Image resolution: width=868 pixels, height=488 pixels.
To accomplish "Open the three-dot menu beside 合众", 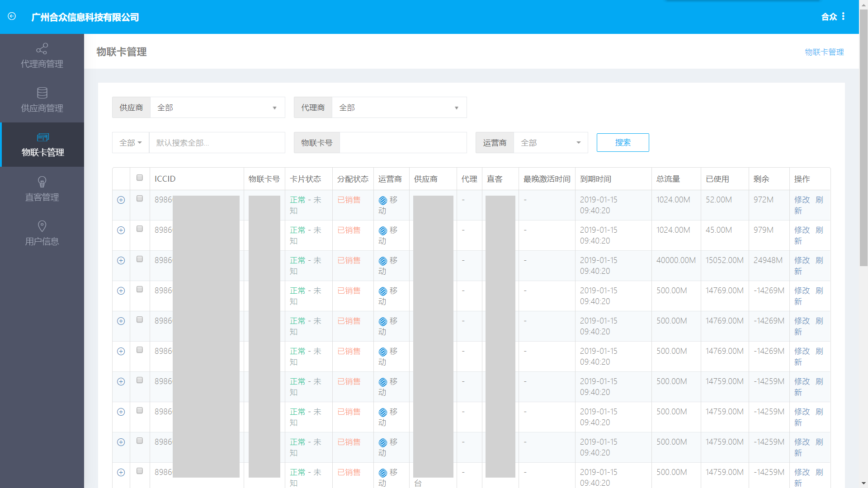I will pyautogui.click(x=843, y=16).
